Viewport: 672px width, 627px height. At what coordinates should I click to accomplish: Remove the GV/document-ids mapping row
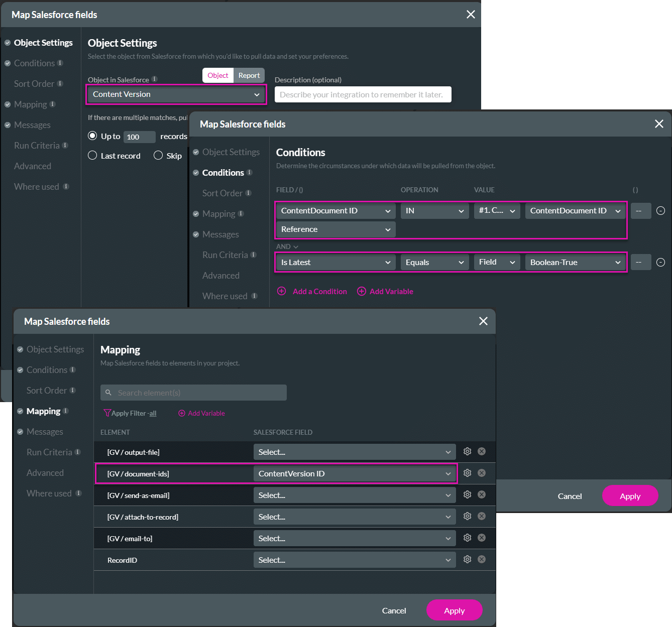(482, 473)
